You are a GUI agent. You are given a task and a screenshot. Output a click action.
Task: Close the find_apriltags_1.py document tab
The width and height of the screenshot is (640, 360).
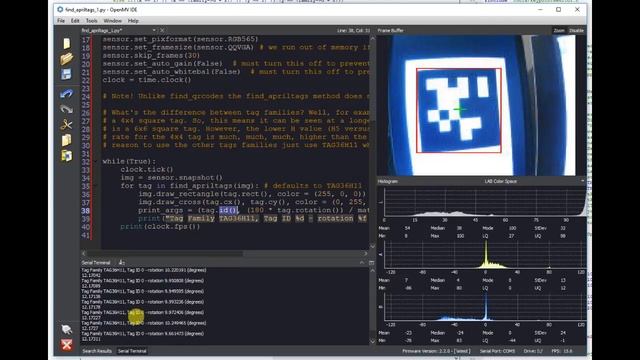pos(162,30)
